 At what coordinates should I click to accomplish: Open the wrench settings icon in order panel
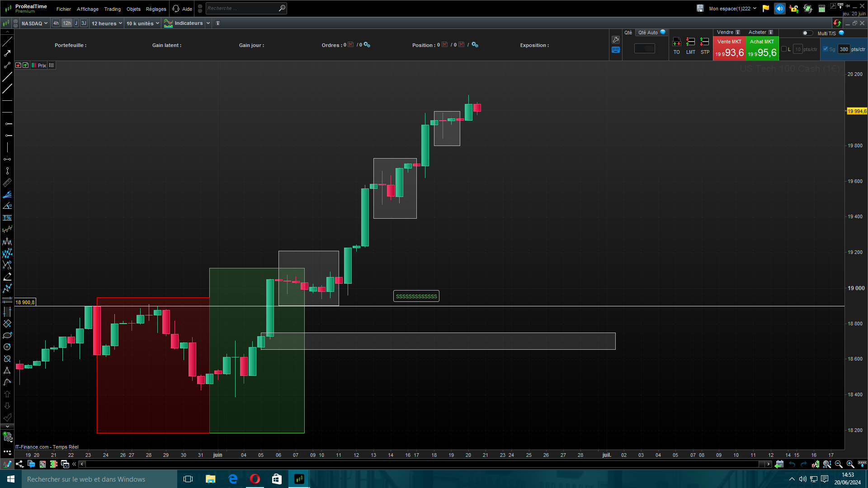(x=616, y=40)
